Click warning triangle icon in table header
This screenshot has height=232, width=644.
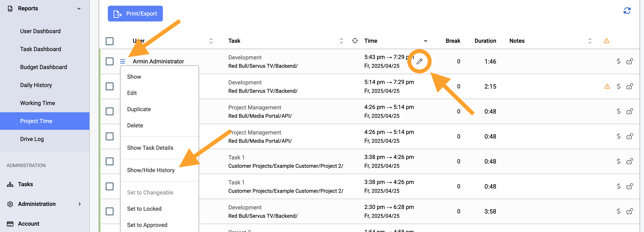click(606, 41)
